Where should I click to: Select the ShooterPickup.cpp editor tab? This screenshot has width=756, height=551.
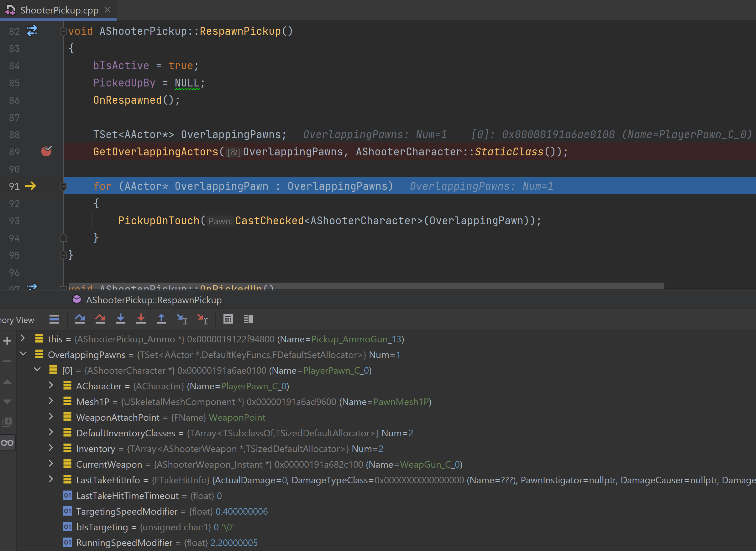[x=59, y=10]
